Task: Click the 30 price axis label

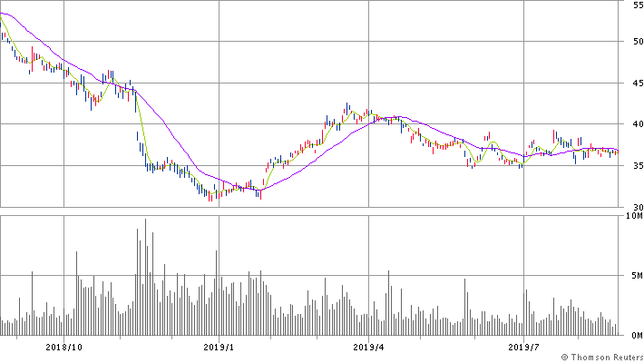Action: [639, 208]
